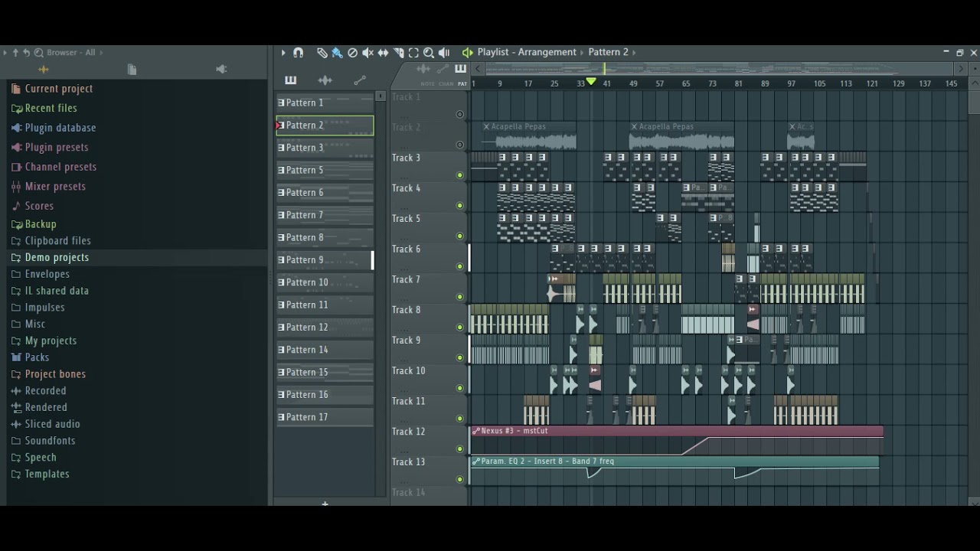This screenshot has width=980, height=551.
Task: Click the Arrangement breadcrumb label
Action: point(547,52)
